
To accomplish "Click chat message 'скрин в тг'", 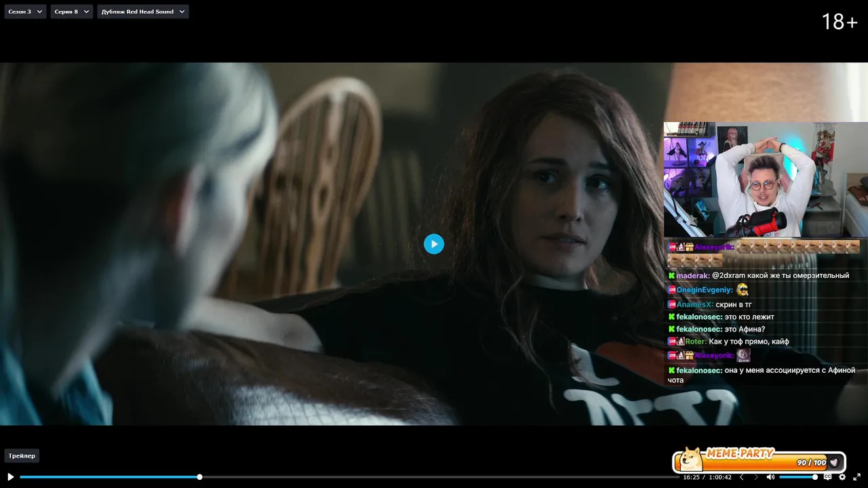I will tap(734, 305).
